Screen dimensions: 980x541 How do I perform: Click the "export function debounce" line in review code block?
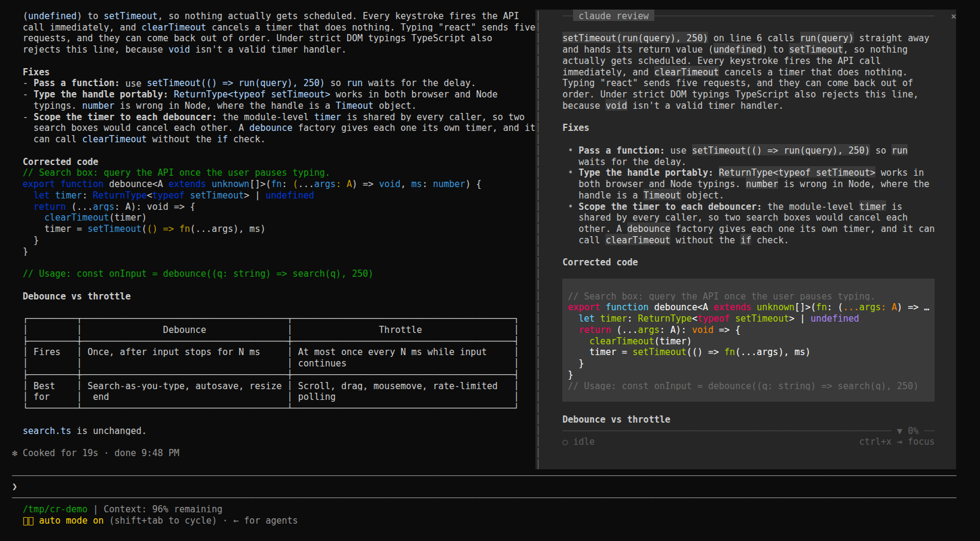(x=749, y=307)
